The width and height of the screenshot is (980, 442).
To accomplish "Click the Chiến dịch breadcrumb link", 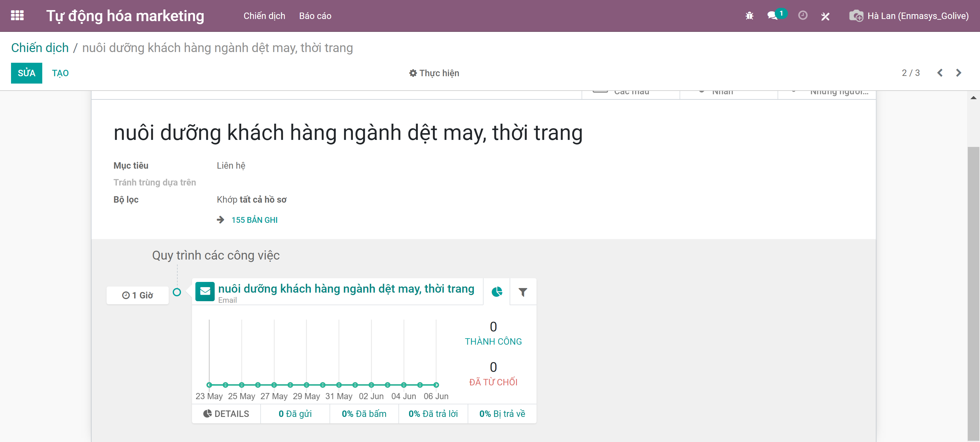I will point(40,47).
